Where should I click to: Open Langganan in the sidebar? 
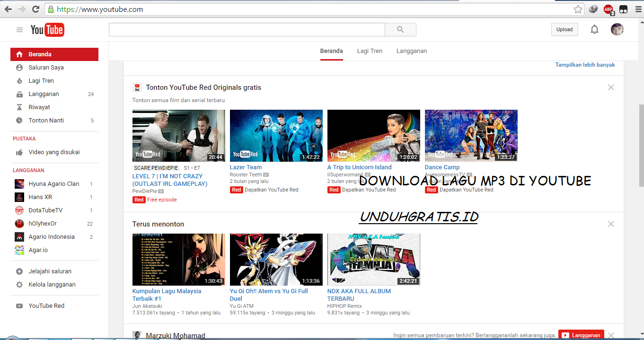[x=54, y=94]
